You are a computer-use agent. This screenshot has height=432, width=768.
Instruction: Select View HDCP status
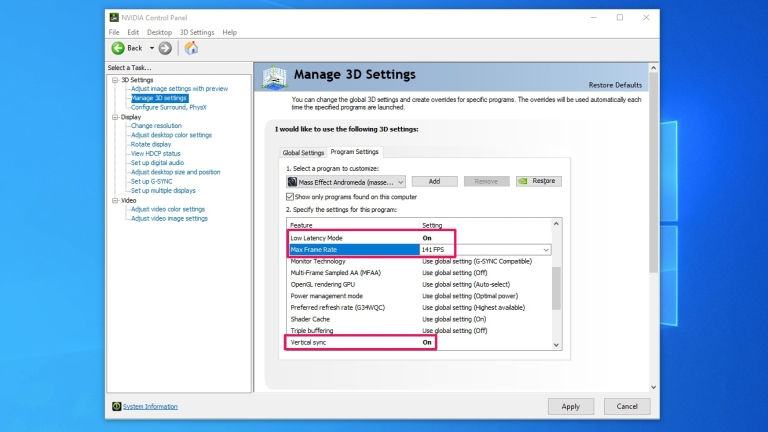point(156,154)
